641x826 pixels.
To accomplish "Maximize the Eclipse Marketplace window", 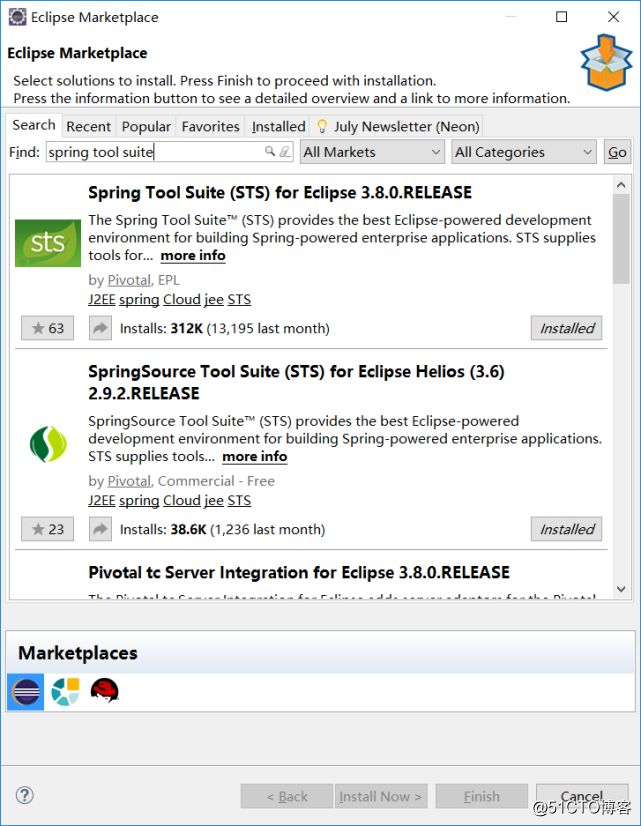I will 561,17.
